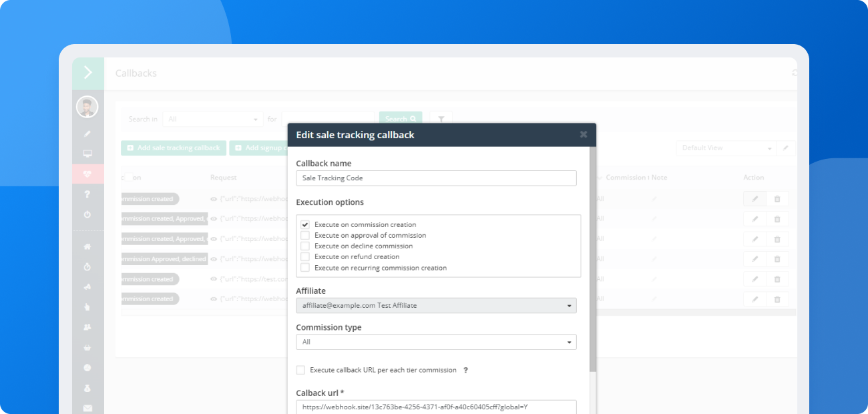868x414 pixels.
Task: Open the envelope icon at sidebar bottom
Action: 87,408
